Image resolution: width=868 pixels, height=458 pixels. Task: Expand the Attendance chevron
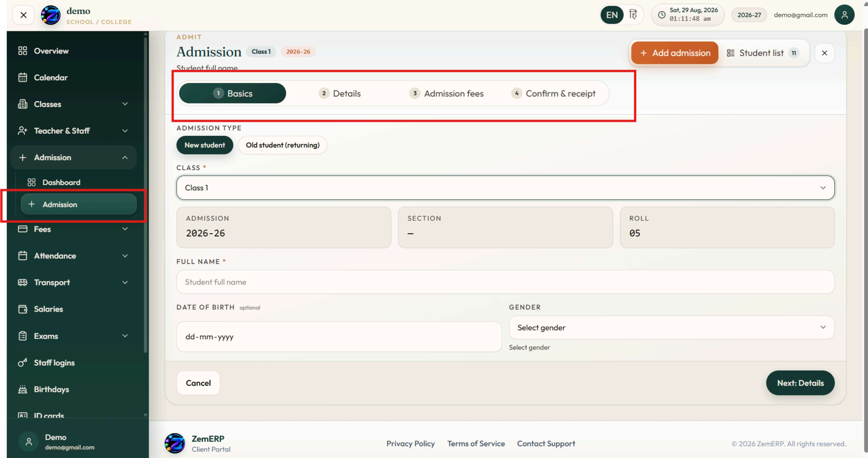click(125, 256)
